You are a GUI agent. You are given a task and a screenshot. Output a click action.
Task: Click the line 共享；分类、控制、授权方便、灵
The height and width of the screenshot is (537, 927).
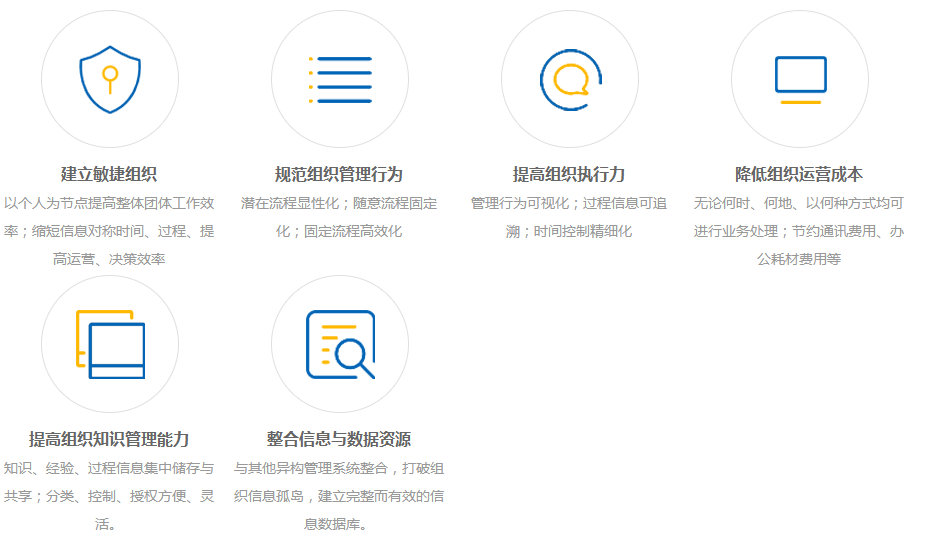point(109,496)
